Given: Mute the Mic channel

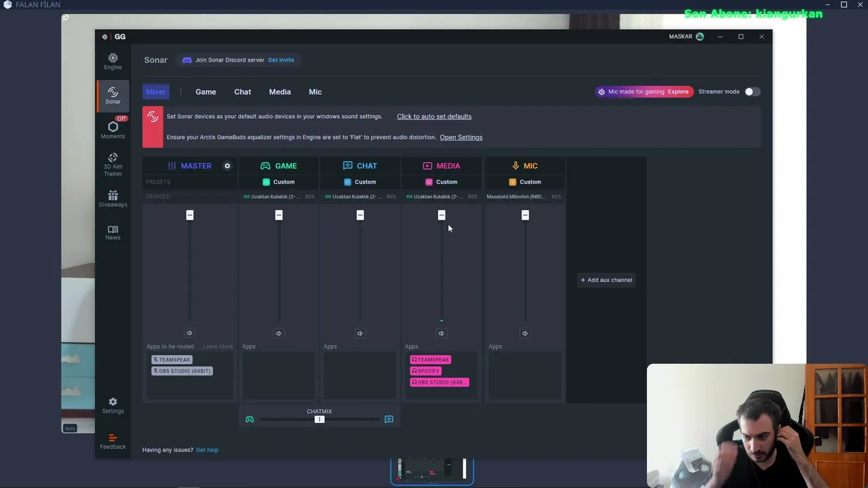Looking at the screenshot, I should [x=525, y=333].
